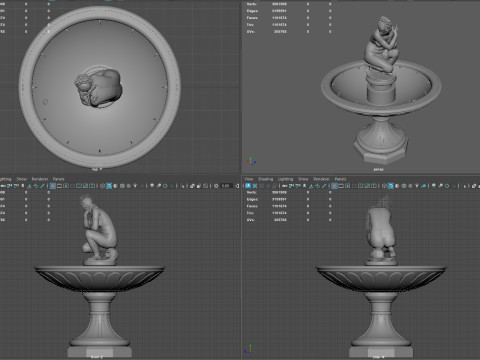The width and height of the screenshot is (480, 360).
Task: Open the Panels menu in front view panel
Action: (x=58, y=179)
